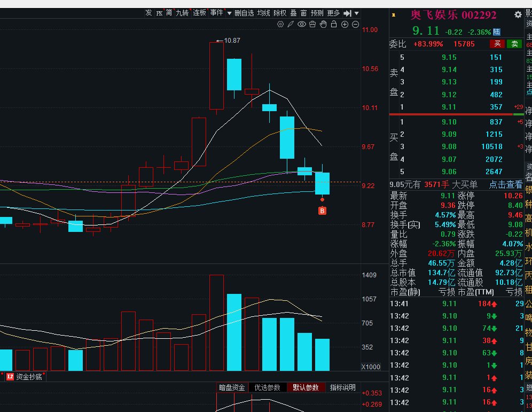532x412 pixels.
Task: Open chart settings gear icon
Action: tap(280, 24)
